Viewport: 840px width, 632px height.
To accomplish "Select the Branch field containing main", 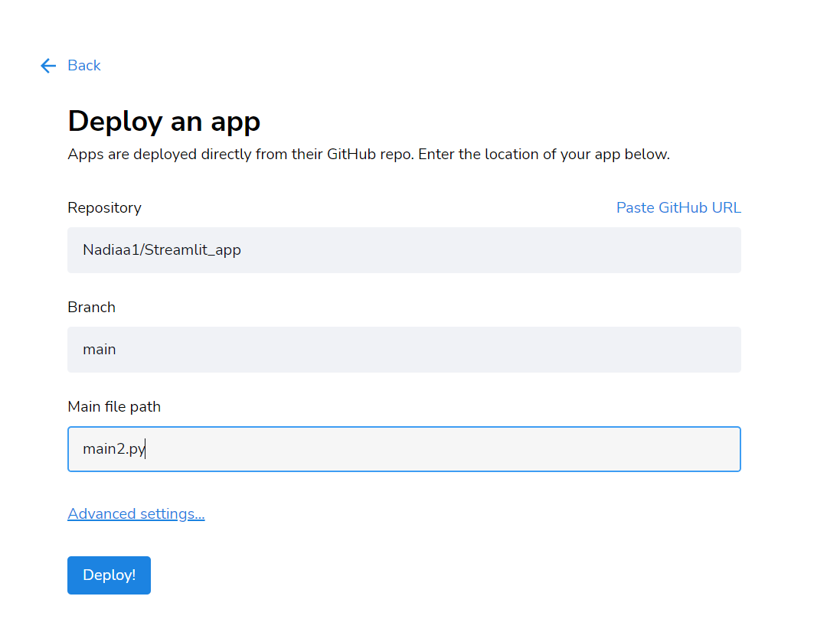I will coord(404,350).
